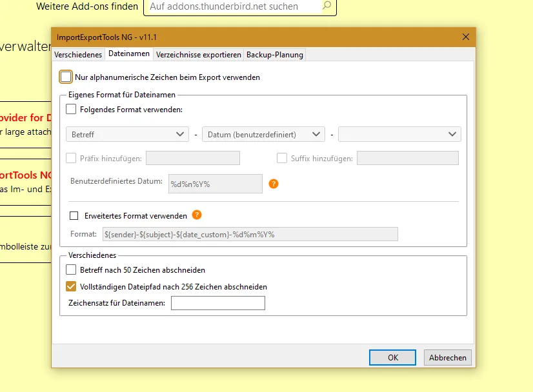Switch to the Verschiedenes tab
This screenshot has width=533, height=392.
click(78, 55)
